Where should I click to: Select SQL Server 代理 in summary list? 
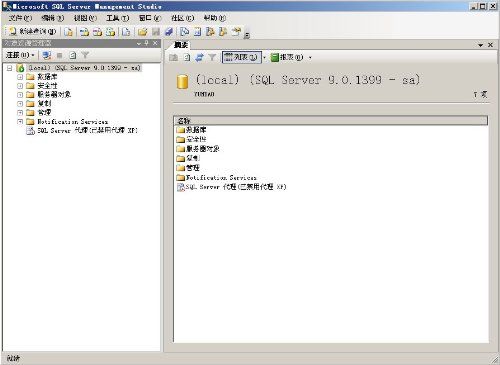pos(231,187)
